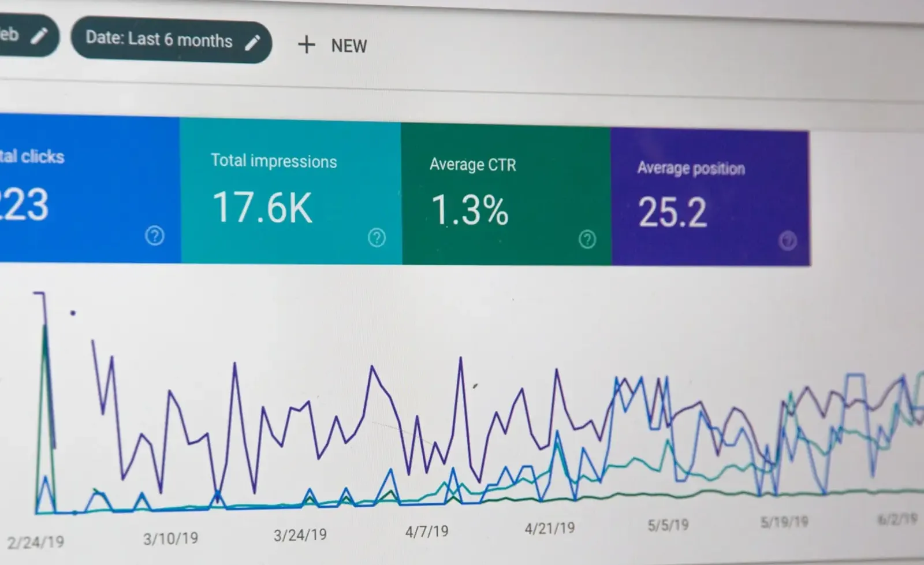Select the 4/7/19 date on the chart axis
Viewport: 924px width, 565px height.
pyautogui.click(x=427, y=531)
